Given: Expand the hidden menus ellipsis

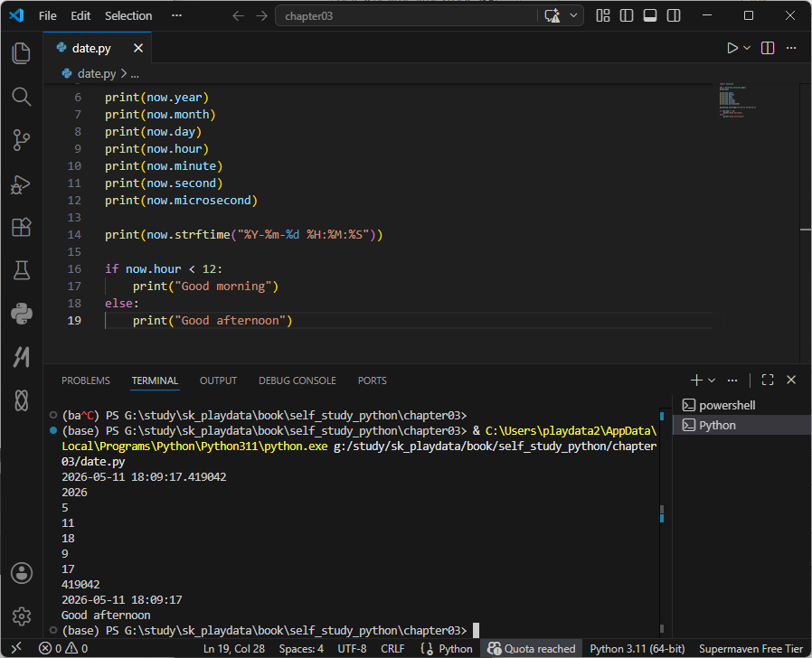Looking at the screenshot, I should [176, 16].
